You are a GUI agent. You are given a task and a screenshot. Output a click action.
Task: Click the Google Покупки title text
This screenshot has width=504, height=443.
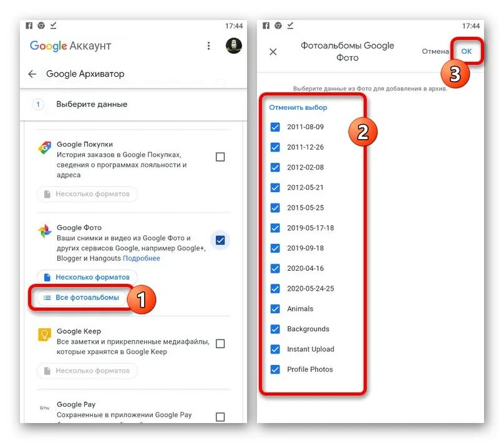click(x=85, y=144)
